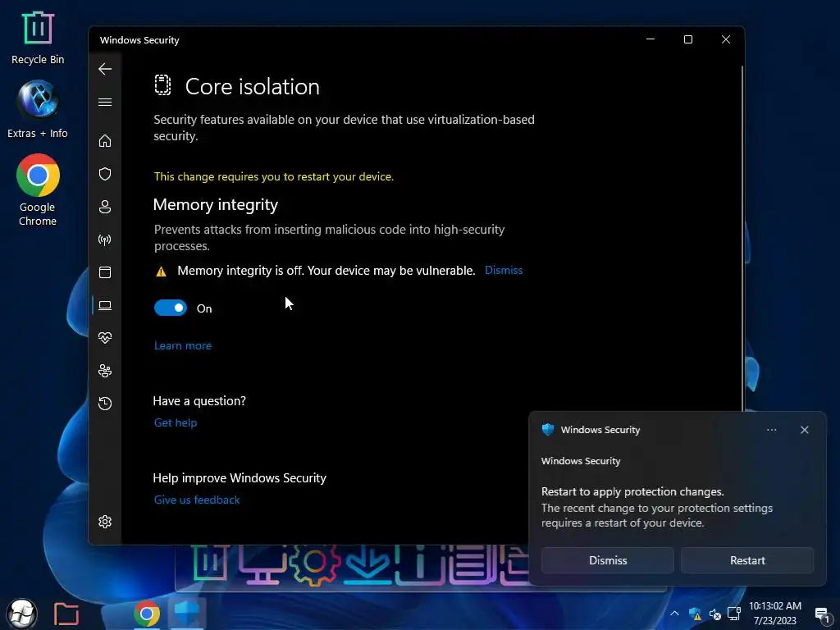
Task: Open Google Chrome desktop shortcut
Action: pos(38,190)
